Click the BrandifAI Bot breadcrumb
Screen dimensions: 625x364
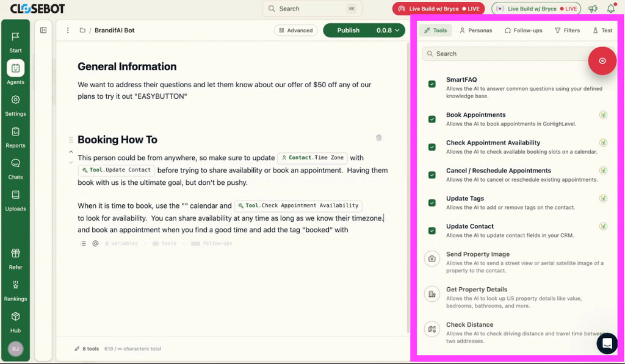coord(114,30)
